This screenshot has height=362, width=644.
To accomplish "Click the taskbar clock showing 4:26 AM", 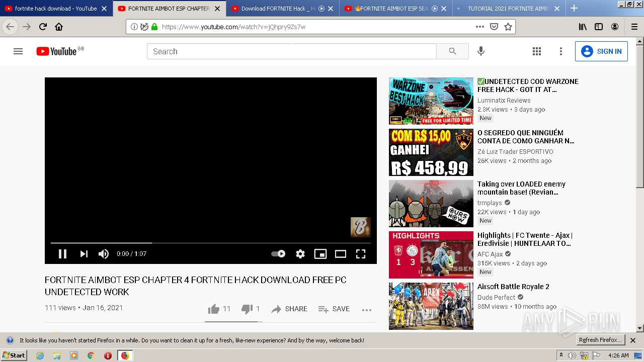I will [618, 355].
